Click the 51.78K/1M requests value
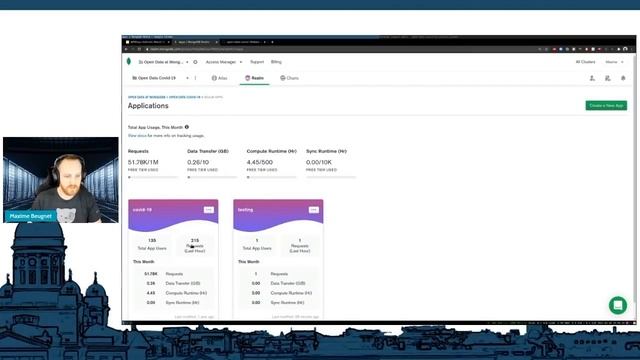 click(x=143, y=162)
